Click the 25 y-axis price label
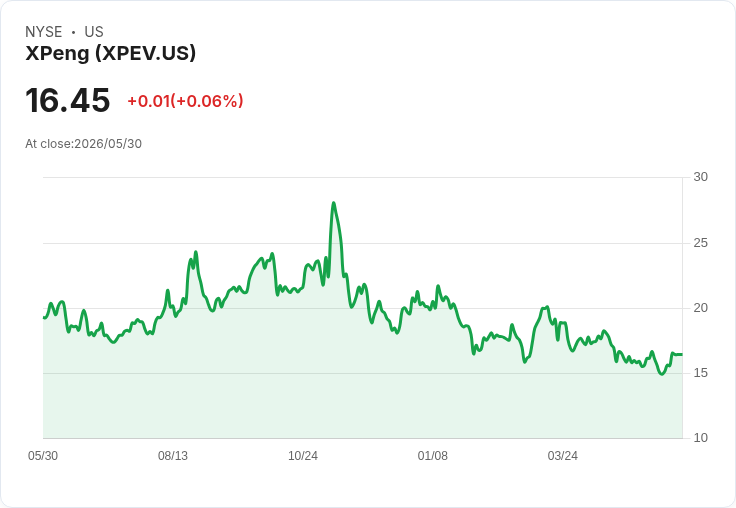736x508 pixels. pyautogui.click(x=700, y=243)
